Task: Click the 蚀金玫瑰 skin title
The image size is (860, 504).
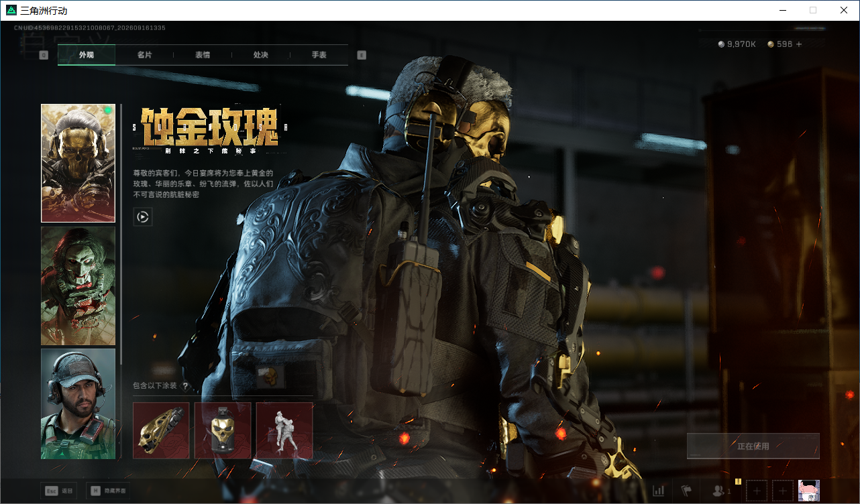Action: pos(210,127)
